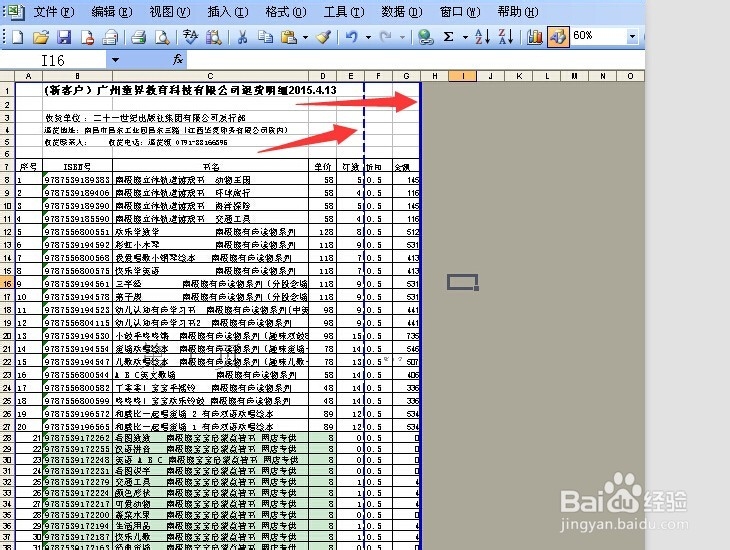
Task: Open Print Preview with the magnifier page icon
Action: 162,37
